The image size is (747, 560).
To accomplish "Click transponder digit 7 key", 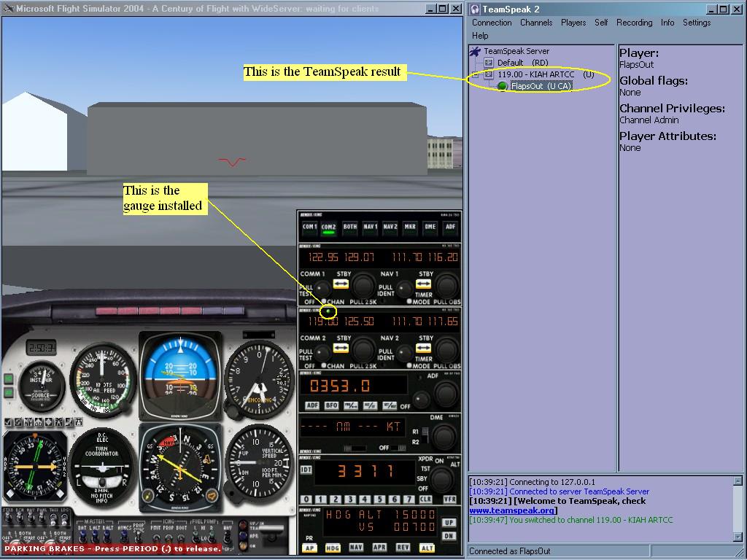I will click(x=409, y=499).
